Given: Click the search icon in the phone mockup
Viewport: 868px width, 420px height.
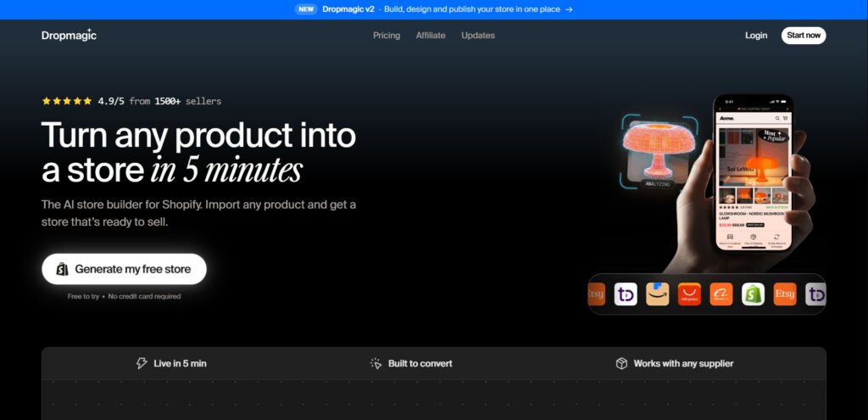Looking at the screenshot, I should click(x=777, y=118).
